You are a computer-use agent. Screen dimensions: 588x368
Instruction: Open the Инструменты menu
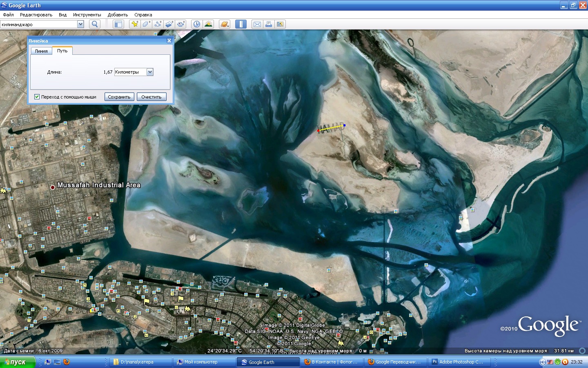pos(87,15)
